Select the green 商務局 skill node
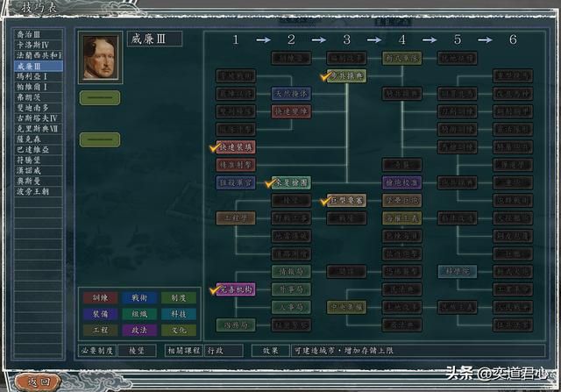Image resolution: width=561 pixels, height=392 pixels. (x=236, y=325)
